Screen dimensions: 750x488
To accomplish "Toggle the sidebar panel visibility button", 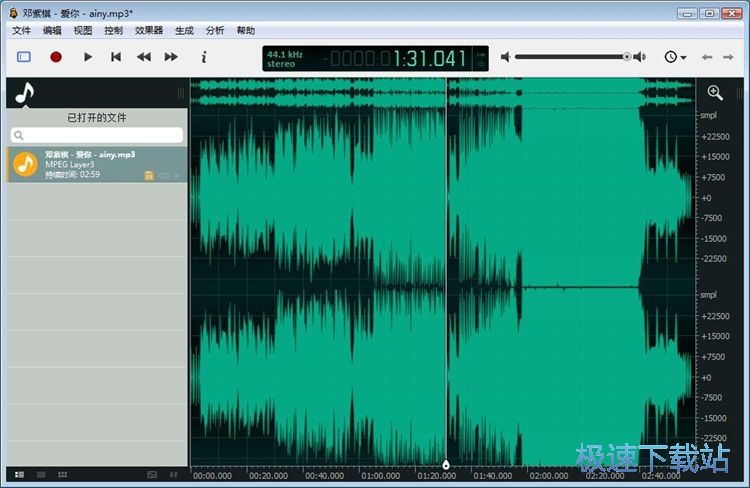I will pos(24,57).
